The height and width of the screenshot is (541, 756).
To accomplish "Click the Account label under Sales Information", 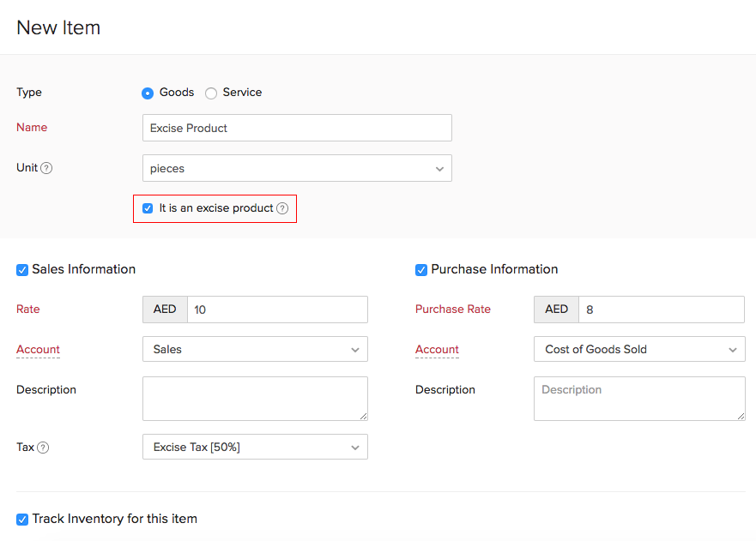I will pyautogui.click(x=38, y=349).
